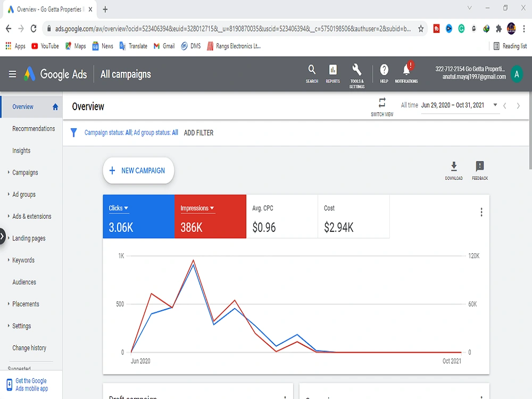The width and height of the screenshot is (532, 399).
Task: Select the Cost metric card
Action: point(354,217)
